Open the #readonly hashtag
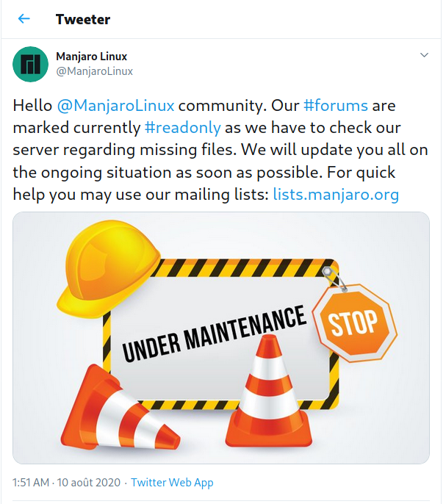 [x=183, y=128]
